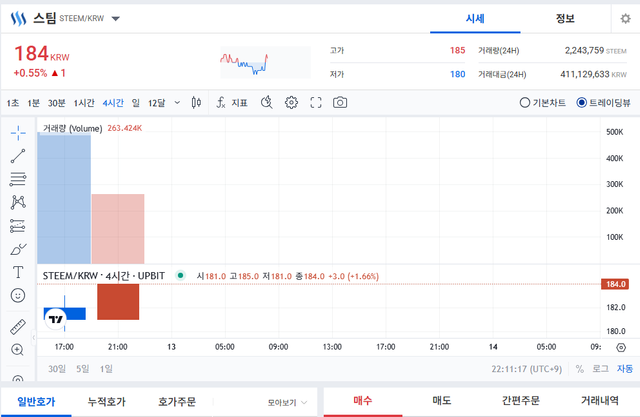The image size is (640, 417).
Task: Click the Steem coin logo
Action: point(18,18)
